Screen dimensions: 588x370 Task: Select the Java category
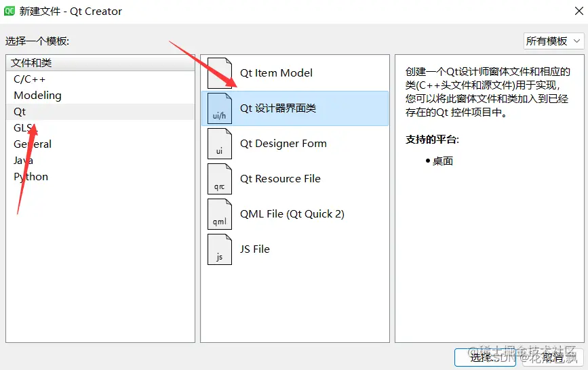[100, 161]
